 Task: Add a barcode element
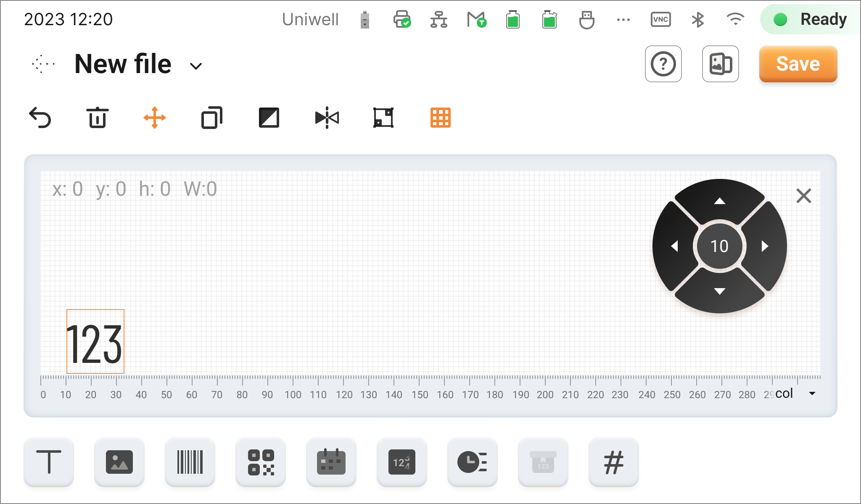(190, 462)
